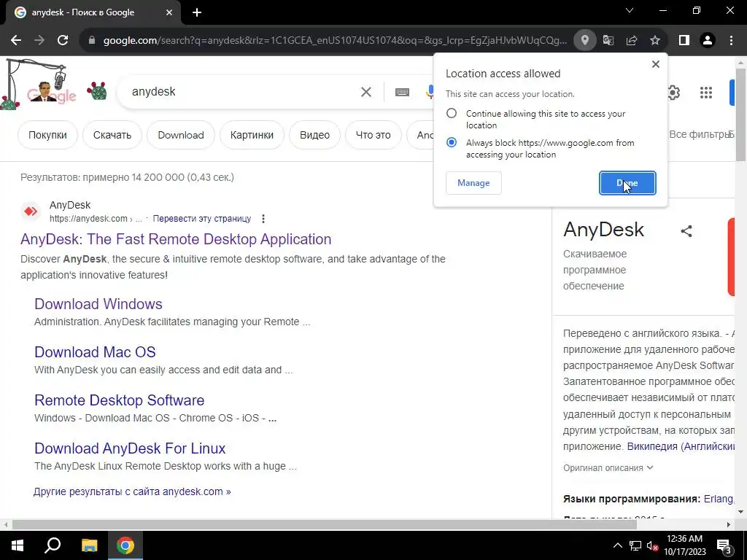Open the Google apps grid icon

click(x=706, y=93)
